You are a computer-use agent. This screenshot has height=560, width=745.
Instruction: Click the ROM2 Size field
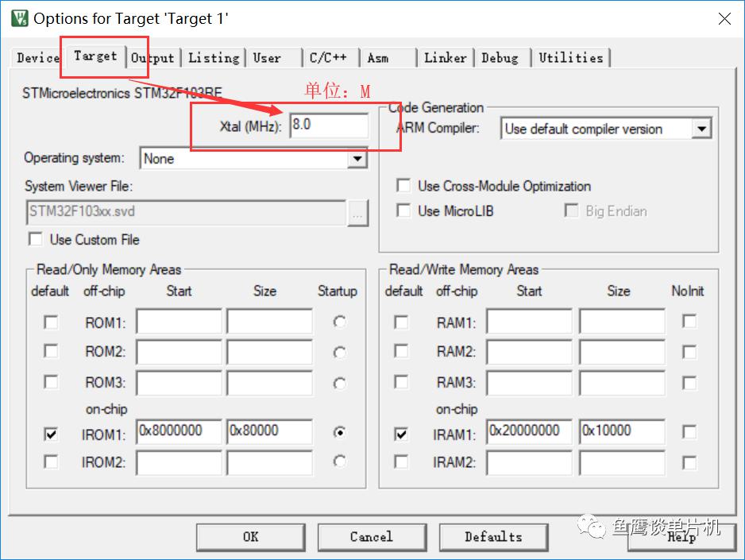(x=270, y=352)
